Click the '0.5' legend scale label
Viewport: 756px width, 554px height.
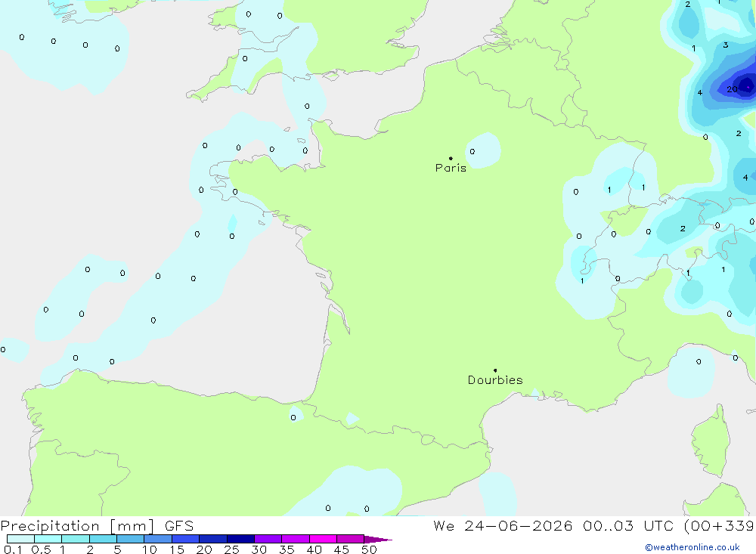point(41,549)
